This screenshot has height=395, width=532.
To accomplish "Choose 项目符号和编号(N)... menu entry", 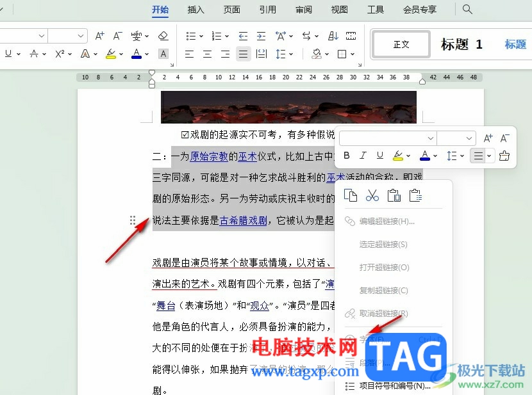I will (x=394, y=386).
